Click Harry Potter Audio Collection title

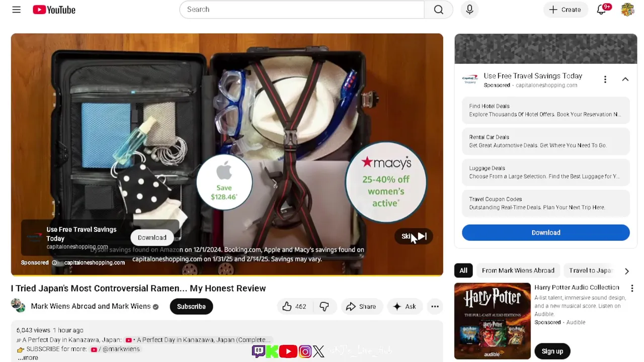click(577, 288)
